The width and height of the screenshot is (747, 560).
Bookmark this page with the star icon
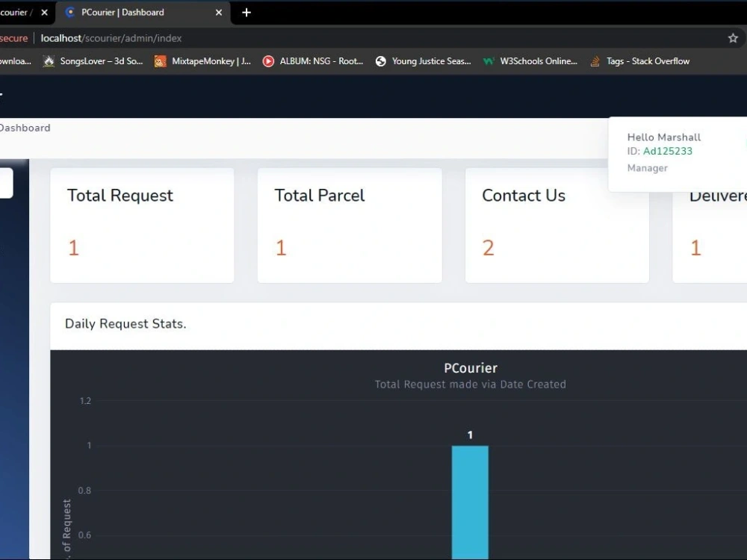[x=733, y=38]
